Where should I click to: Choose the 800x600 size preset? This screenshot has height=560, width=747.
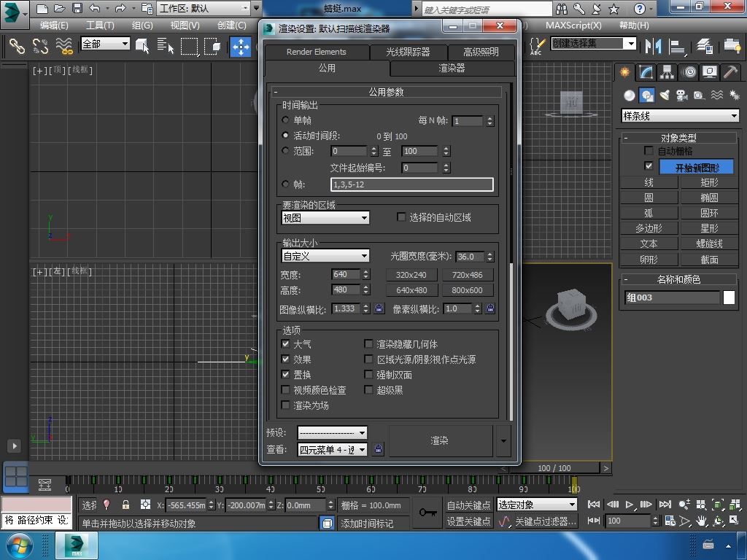click(467, 290)
